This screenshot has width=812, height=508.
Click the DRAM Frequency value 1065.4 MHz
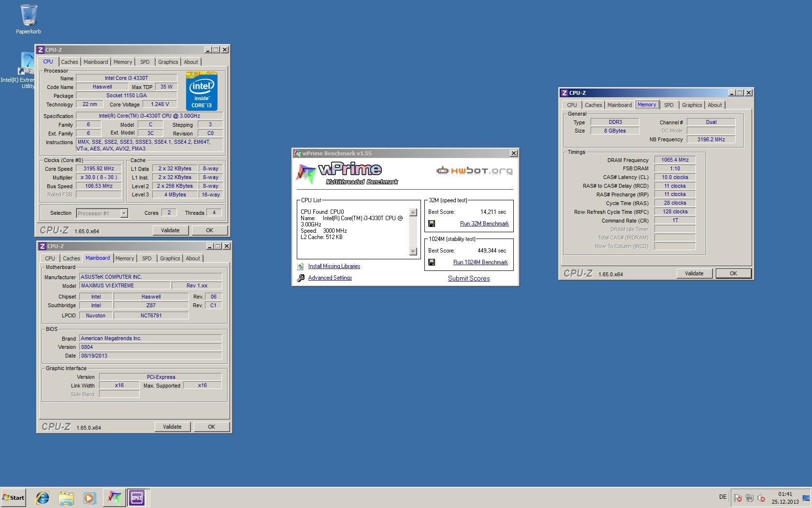tap(675, 160)
